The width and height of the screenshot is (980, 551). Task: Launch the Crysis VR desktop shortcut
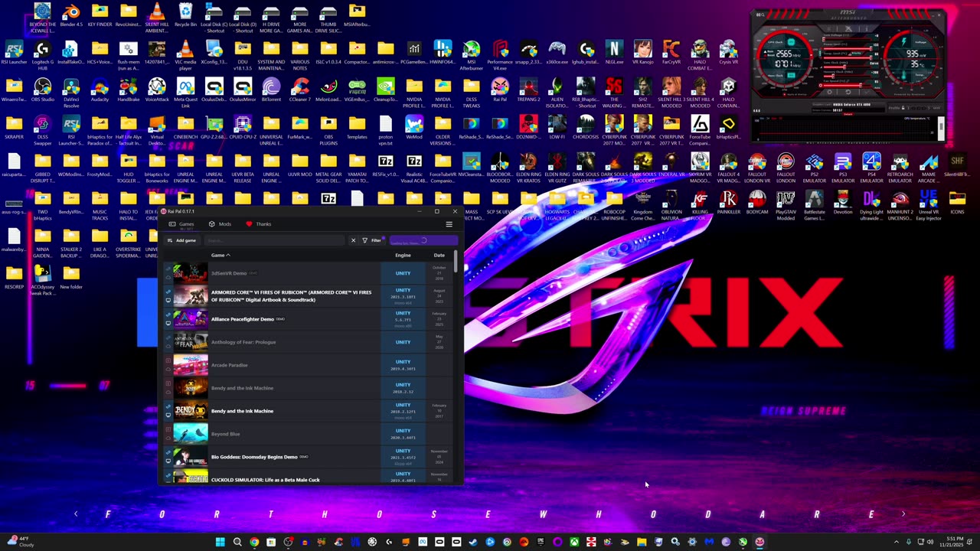click(x=728, y=54)
